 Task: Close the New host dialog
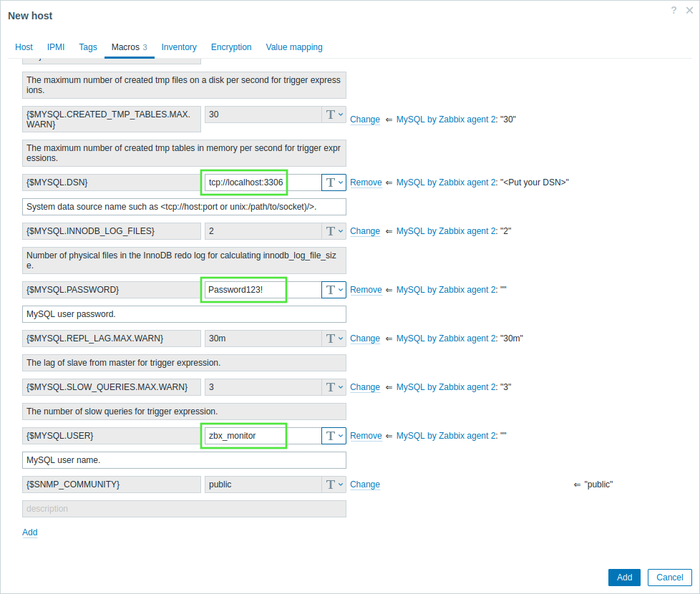tap(689, 10)
